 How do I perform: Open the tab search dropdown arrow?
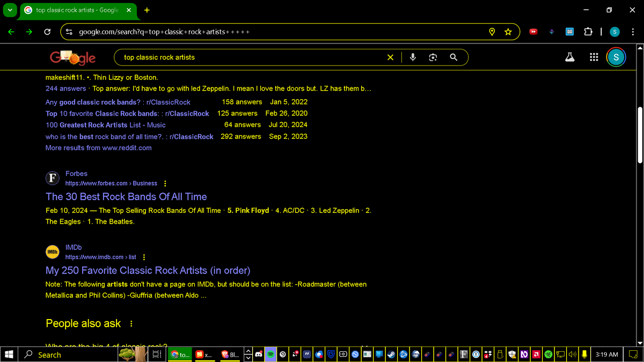[10, 10]
